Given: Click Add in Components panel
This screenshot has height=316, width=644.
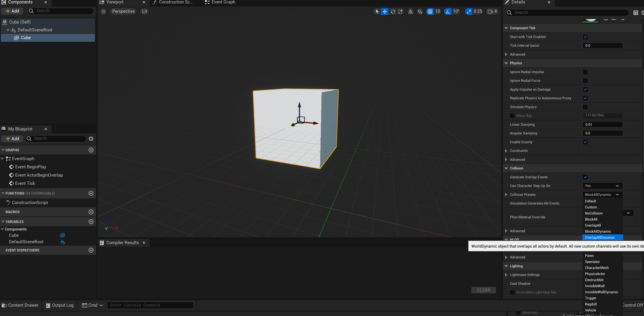Looking at the screenshot, I should click(12, 11).
